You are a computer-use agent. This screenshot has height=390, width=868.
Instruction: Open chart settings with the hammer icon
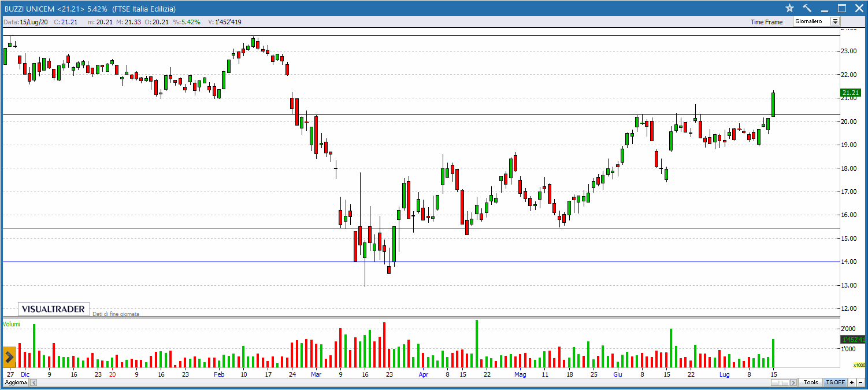(x=807, y=8)
